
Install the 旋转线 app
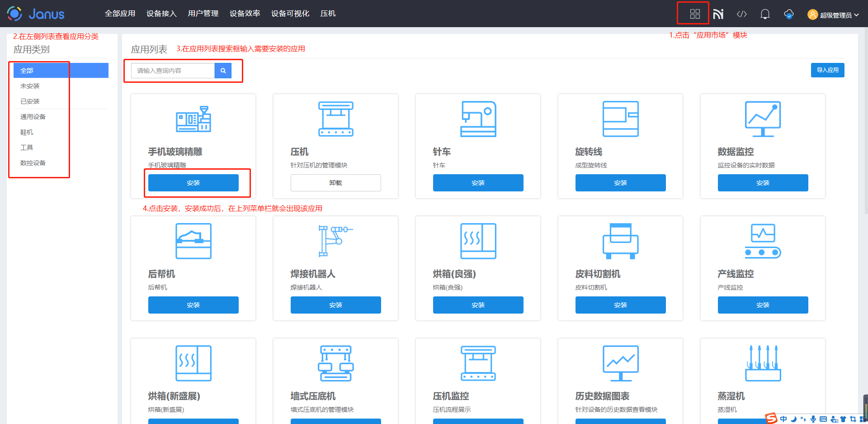[621, 183]
